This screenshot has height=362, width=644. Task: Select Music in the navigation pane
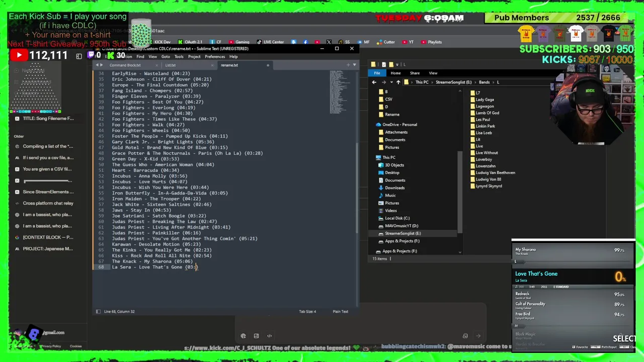click(390, 195)
